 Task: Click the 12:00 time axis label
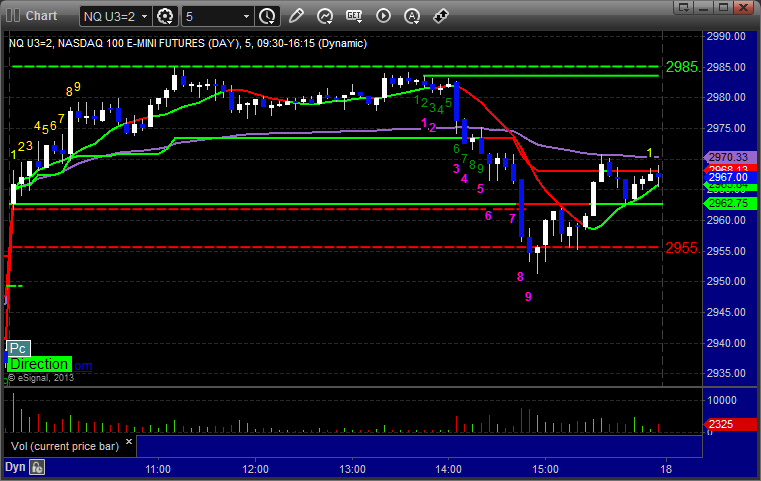point(255,469)
